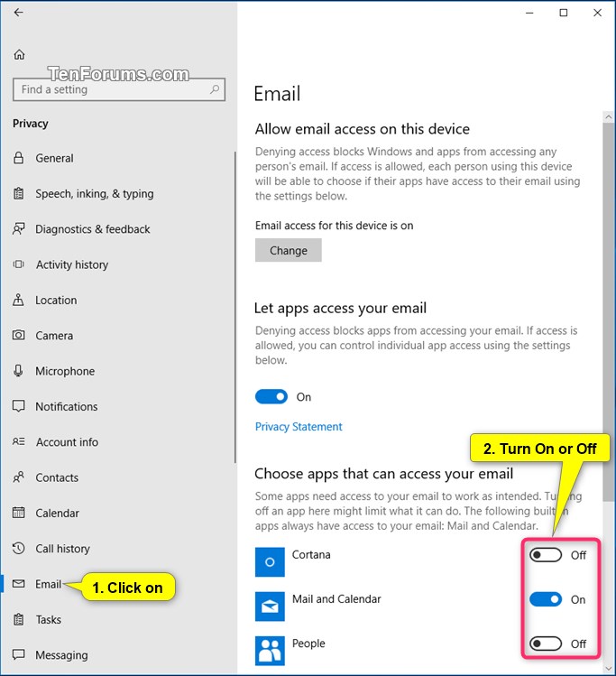Click the Microphone icon in sidebar
The width and height of the screenshot is (616, 676).
tap(19, 371)
